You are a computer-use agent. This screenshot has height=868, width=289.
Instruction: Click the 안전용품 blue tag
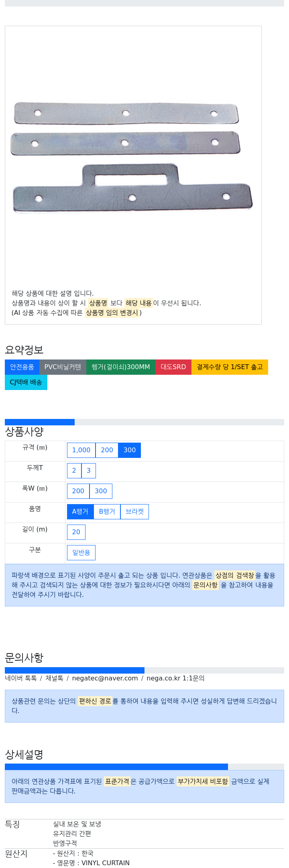tap(22, 367)
